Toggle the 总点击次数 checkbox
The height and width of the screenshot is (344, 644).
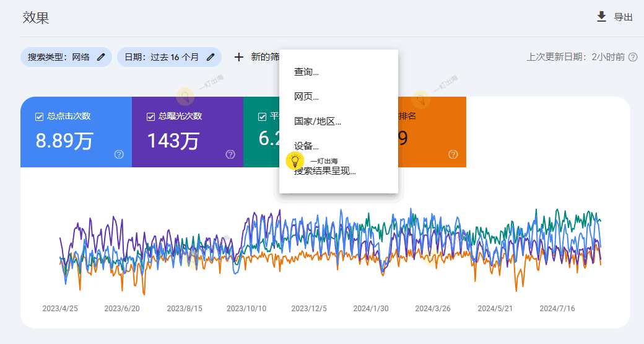(x=40, y=116)
